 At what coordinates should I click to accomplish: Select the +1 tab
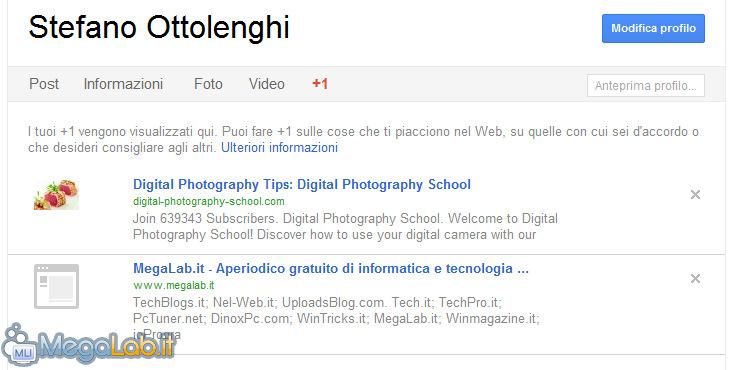(x=320, y=84)
